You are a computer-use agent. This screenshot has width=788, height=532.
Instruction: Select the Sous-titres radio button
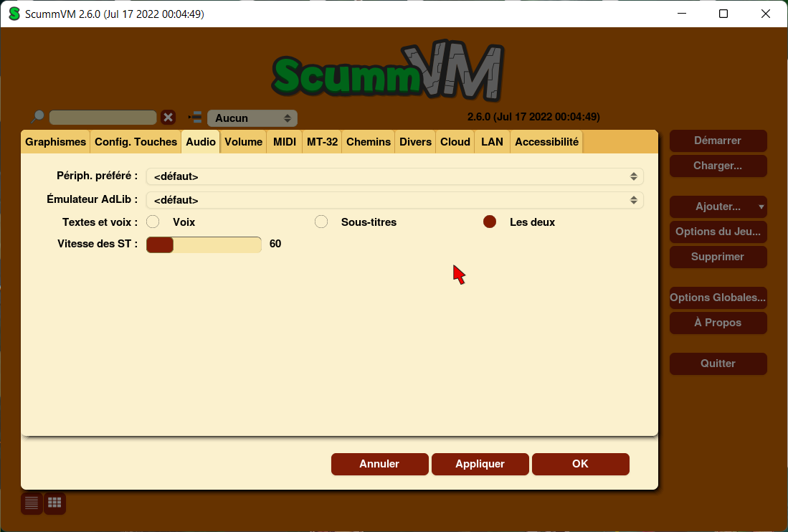(321, 222)
